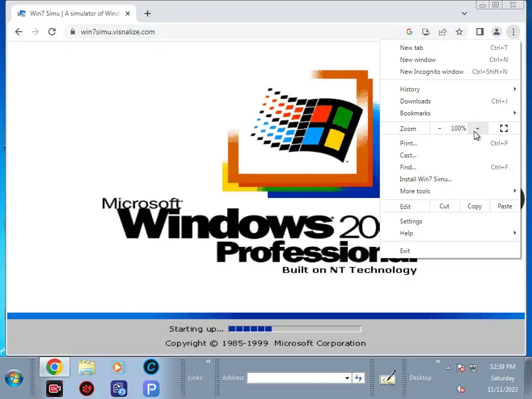
Task: Choose Exit from the Chrome menu
Action: [450, 251]
